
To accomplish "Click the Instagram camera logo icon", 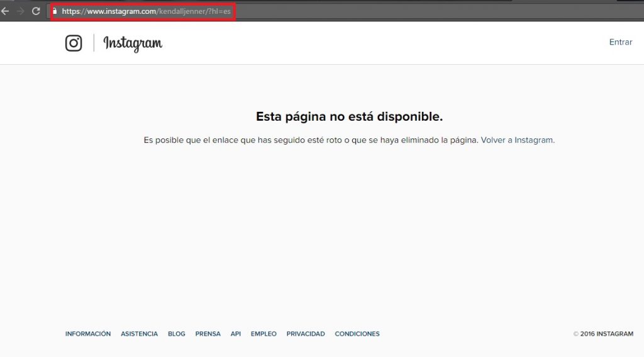I will pos(74,43).
